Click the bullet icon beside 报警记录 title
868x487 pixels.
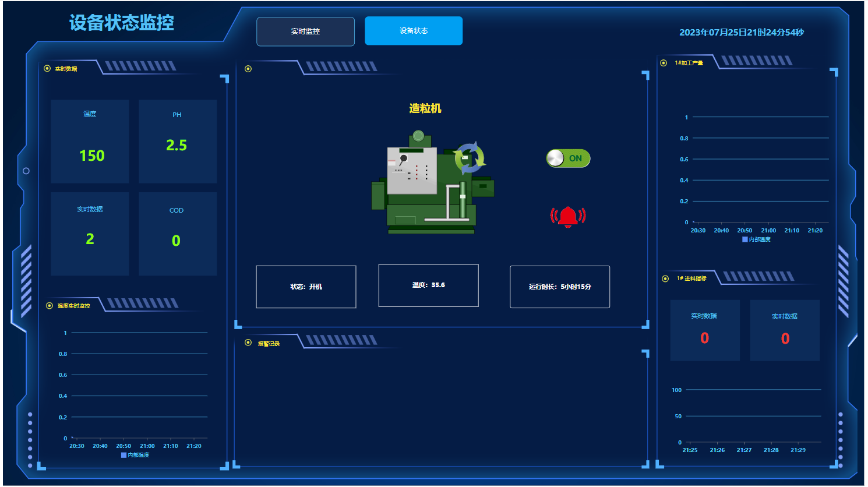(248, 343)
